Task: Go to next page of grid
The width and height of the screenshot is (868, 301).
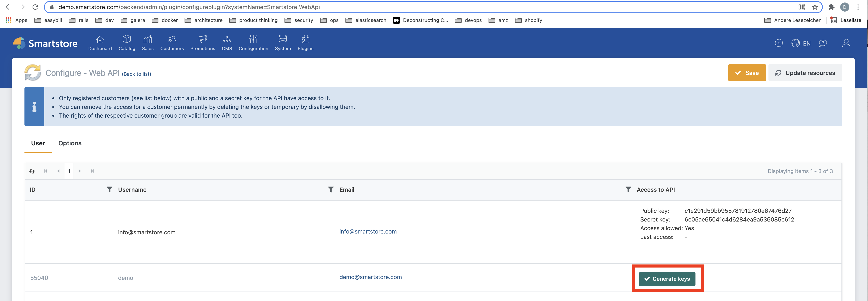Action: click(80, 171)
